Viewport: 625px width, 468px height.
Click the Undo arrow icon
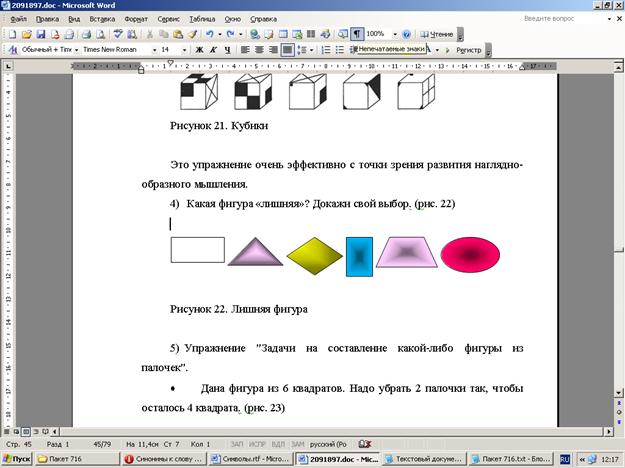tap(208, 34)
